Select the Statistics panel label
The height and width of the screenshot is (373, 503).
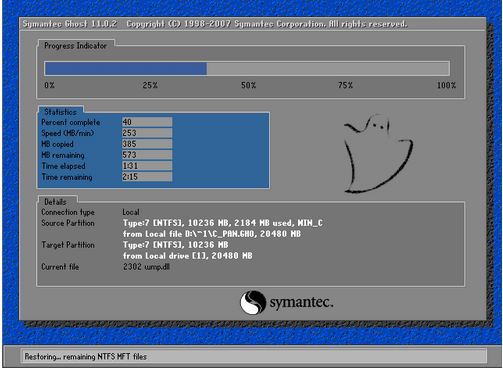click(60, 112)
